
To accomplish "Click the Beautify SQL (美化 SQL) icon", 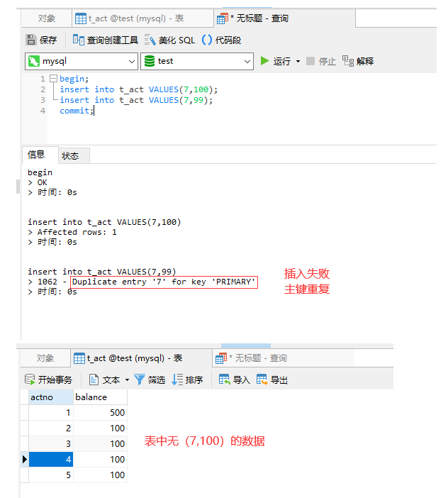I will tap(150, 40).
